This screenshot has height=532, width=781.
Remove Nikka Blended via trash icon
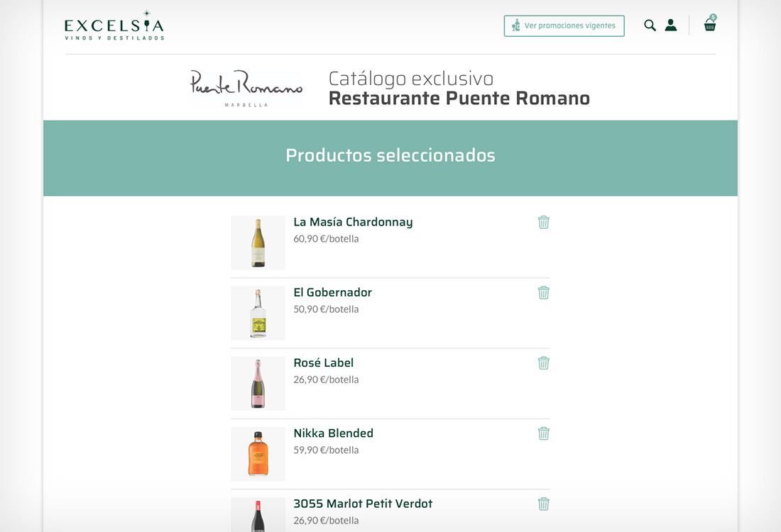544,433
